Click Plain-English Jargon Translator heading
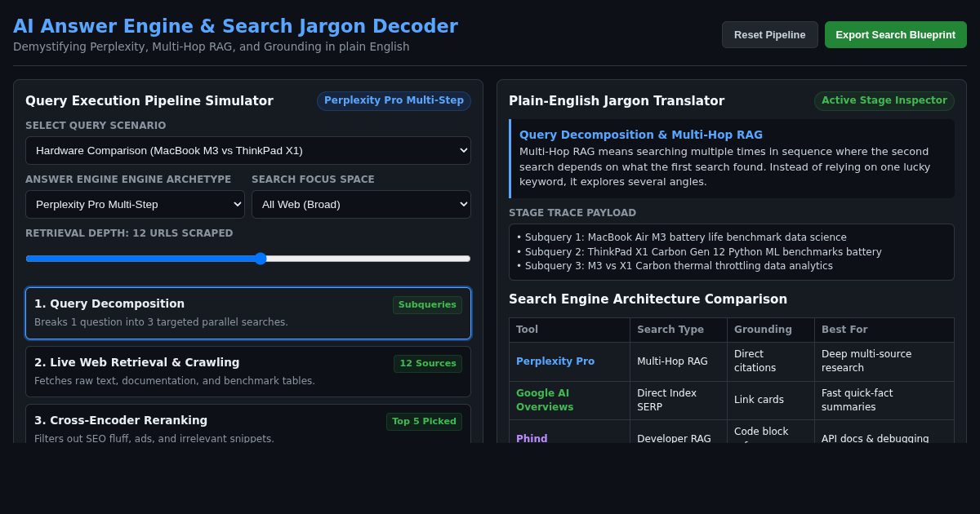 pos(617,101)
